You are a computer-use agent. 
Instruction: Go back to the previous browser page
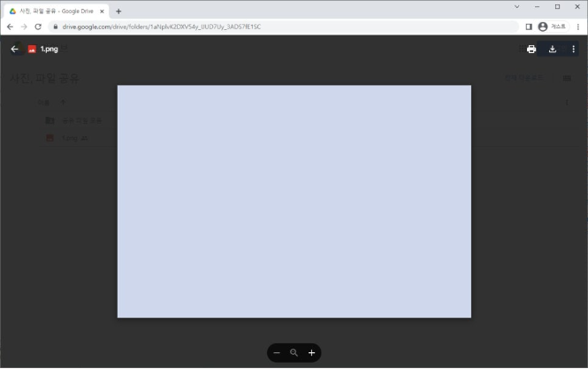[10, 27]
